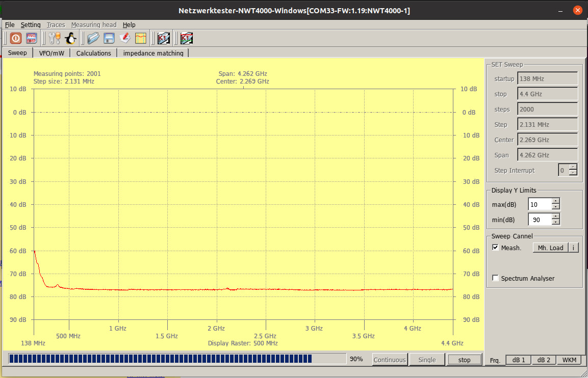Click the Span field showing 4.262 GHz
The width and height of the screenshot is (588, 378).
pos(548,155)
